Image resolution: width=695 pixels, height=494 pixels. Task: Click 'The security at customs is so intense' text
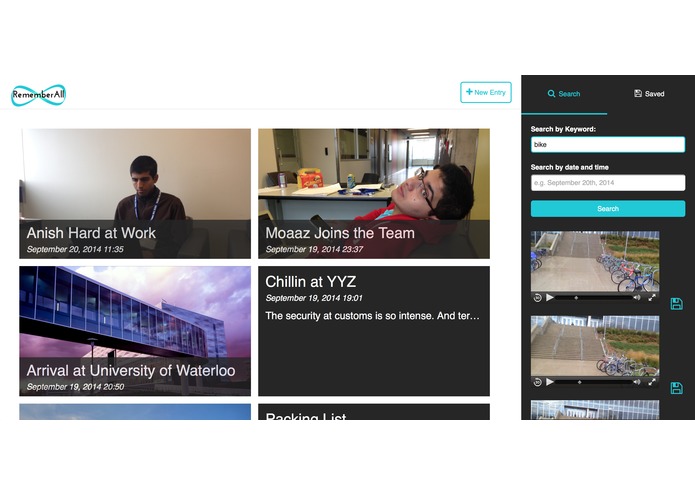coord(372,316)
